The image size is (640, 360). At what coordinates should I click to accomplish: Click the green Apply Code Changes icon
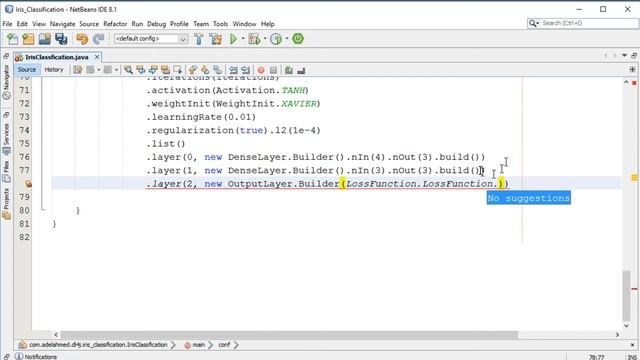[298, 39]
